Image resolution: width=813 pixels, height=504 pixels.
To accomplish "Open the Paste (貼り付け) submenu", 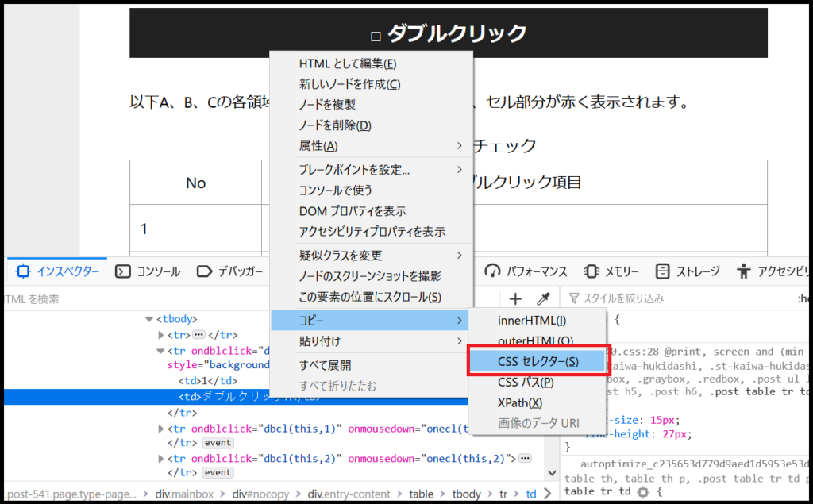I will 372,341.
